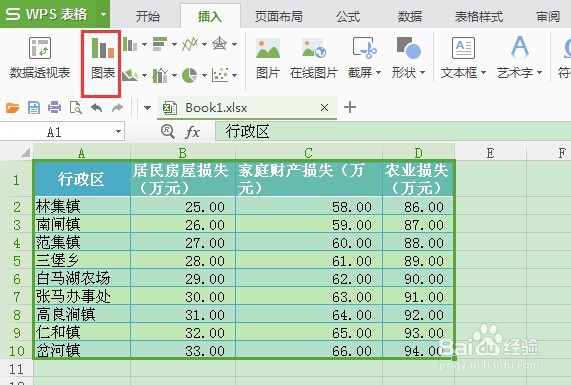Click the redo arrow icon

117,108
